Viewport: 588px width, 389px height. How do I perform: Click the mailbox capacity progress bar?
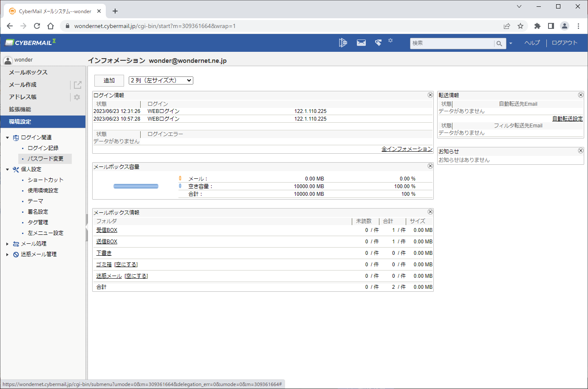pyautogui.click(x=136, y=186)
